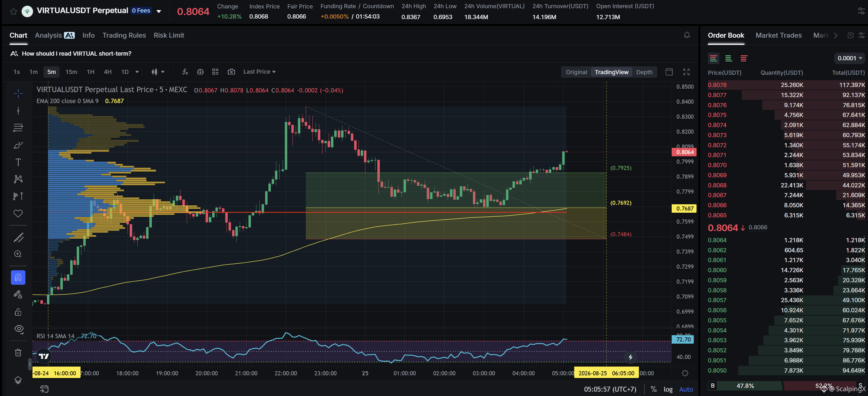Image resolution: width=868 pixels, height=396 pixels.
Task: Toggle percent scale on price axis
Action: [x=653, y=389]
